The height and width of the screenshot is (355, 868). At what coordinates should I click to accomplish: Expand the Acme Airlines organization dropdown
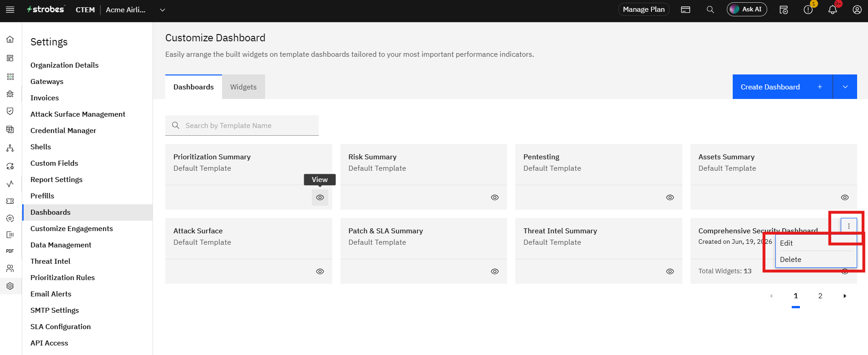[163, 10]
